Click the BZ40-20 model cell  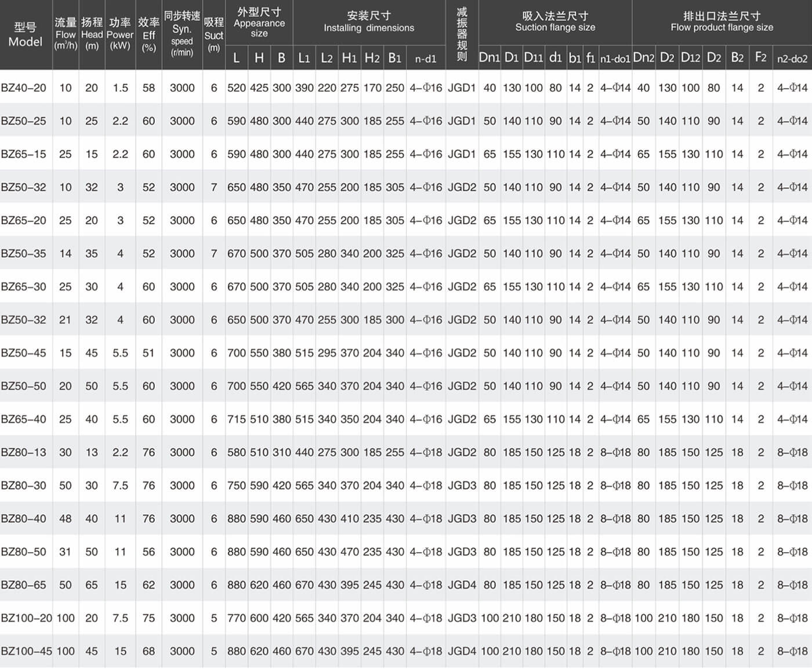pyautogui.click(x=24, y=88)
